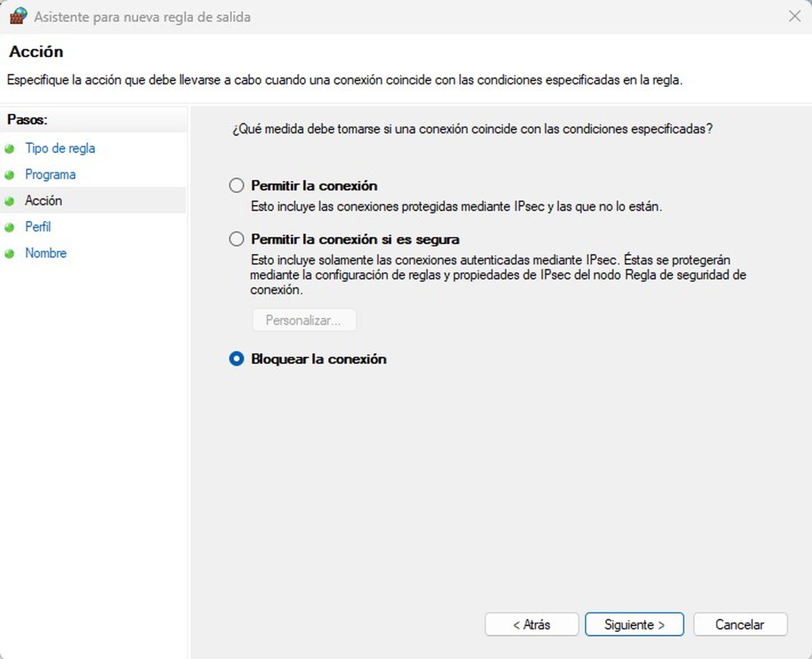Select Permitir la conexión si es segura
The image size is (812, 659).
click(236, 239)
